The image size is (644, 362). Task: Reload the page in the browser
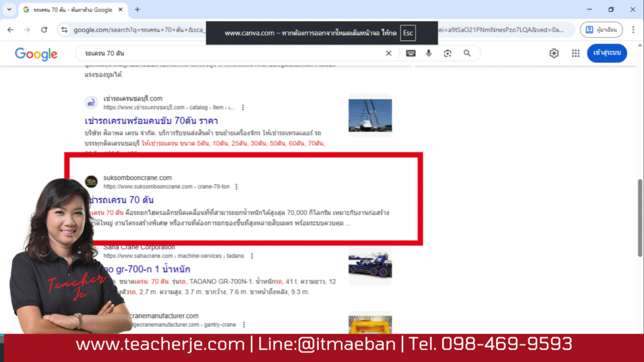(x=44, y=30)
